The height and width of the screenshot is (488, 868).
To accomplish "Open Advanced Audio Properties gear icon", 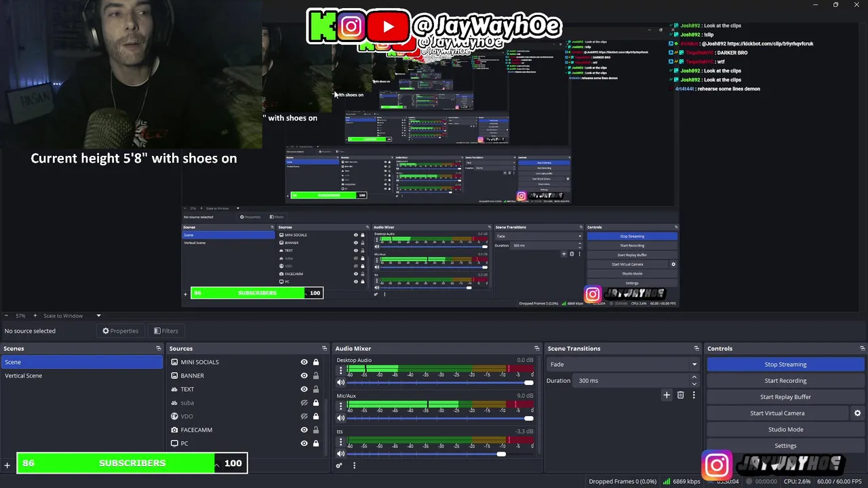I will (339, 465).
